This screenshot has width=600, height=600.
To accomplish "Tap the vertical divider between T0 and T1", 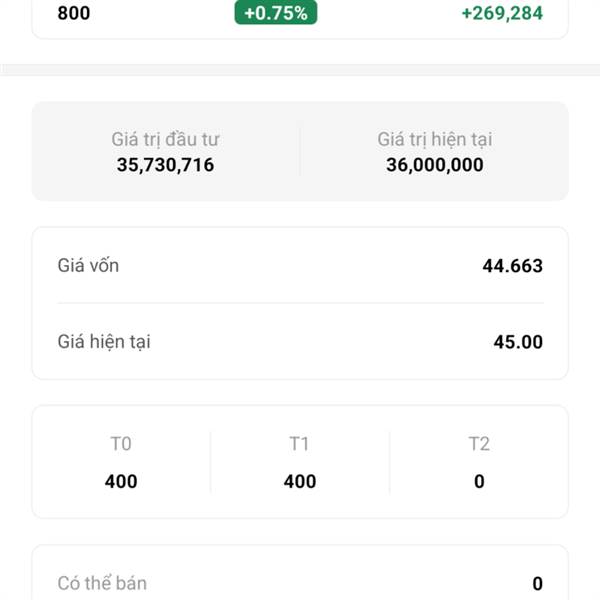I will [x=210, y=462].
